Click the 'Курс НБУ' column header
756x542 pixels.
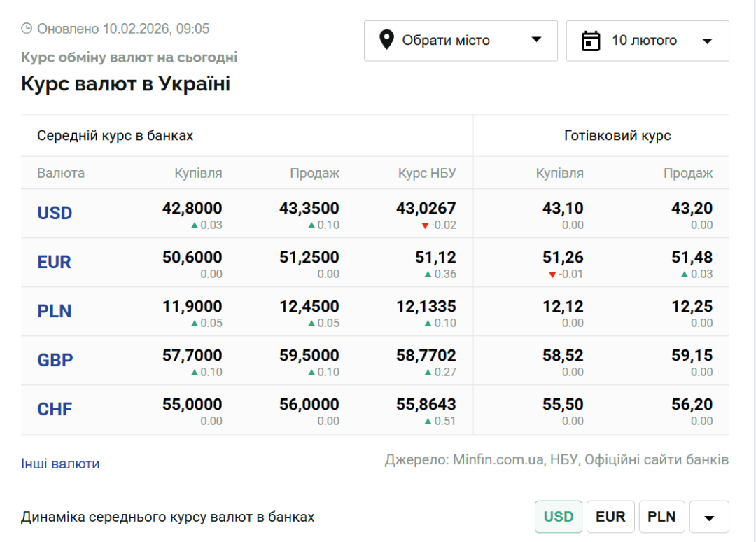(427, 173)
